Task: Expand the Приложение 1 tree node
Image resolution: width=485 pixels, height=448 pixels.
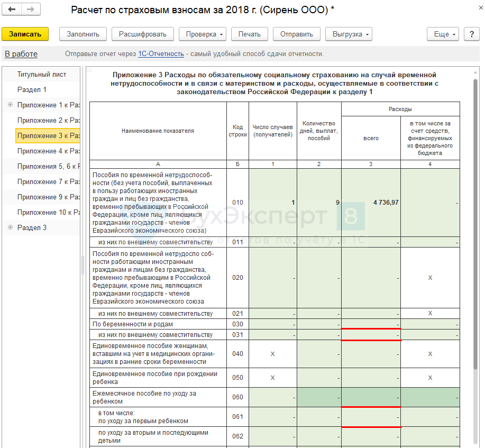Action: pos(10,105)
